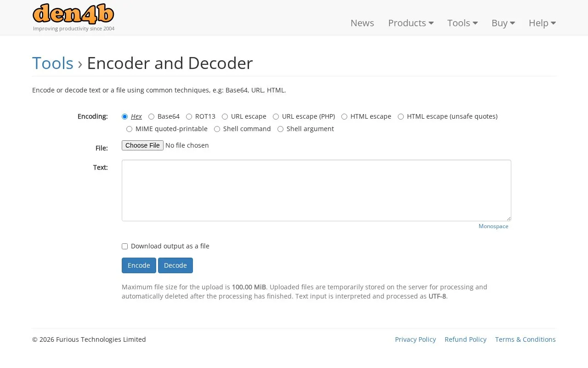Select the Base64 encoding option
Screen dimensions: 588x368
click(x=151, y=117)
